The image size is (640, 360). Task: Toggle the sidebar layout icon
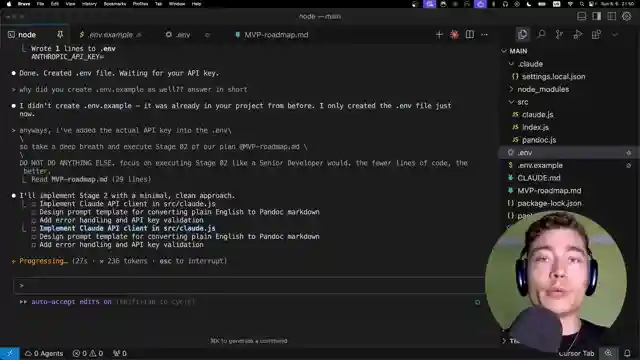[597, 16]
